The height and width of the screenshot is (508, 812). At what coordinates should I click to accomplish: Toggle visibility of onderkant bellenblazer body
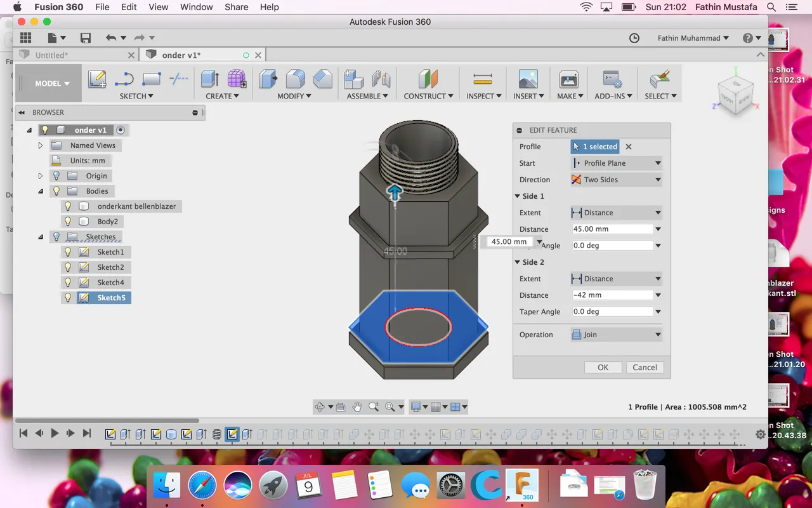pyautogui.click(x=68, y=206)
